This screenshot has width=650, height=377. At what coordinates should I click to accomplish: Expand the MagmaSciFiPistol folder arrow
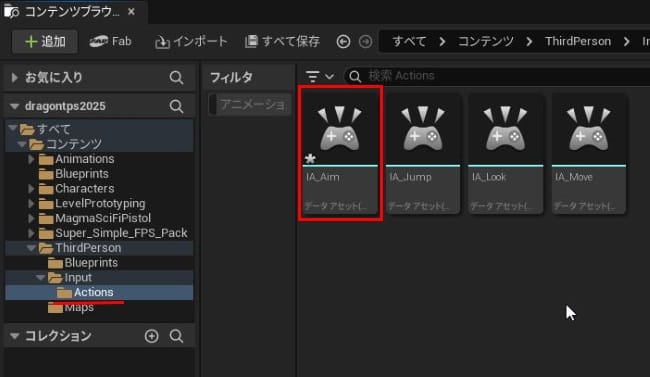[31, 218]
